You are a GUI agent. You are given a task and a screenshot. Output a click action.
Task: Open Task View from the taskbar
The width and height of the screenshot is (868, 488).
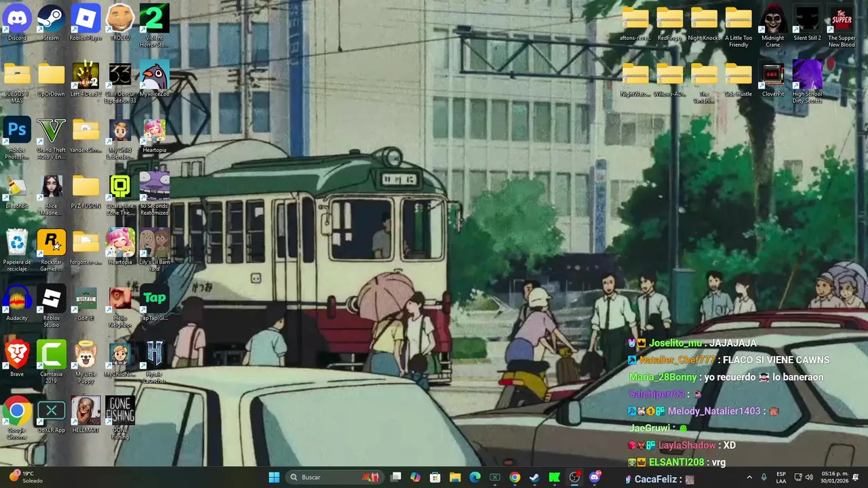pyautogui.click(x=396, y=477)
